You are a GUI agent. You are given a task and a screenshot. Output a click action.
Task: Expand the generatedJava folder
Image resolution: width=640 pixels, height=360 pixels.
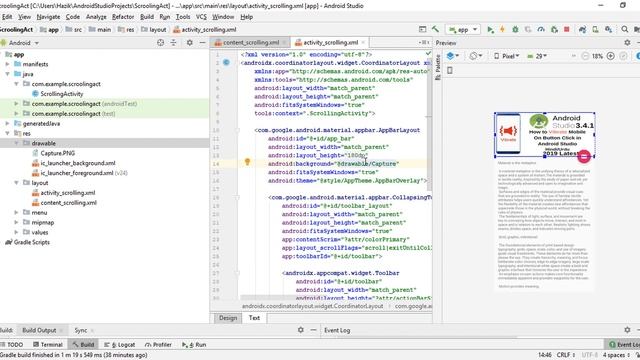tap(7, 123)
